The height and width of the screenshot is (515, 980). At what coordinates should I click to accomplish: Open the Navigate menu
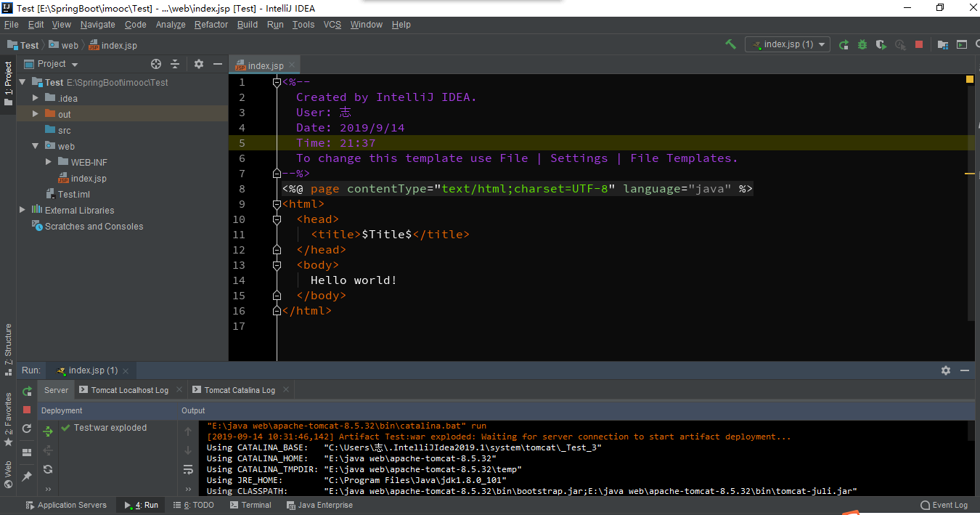[98, 25]
